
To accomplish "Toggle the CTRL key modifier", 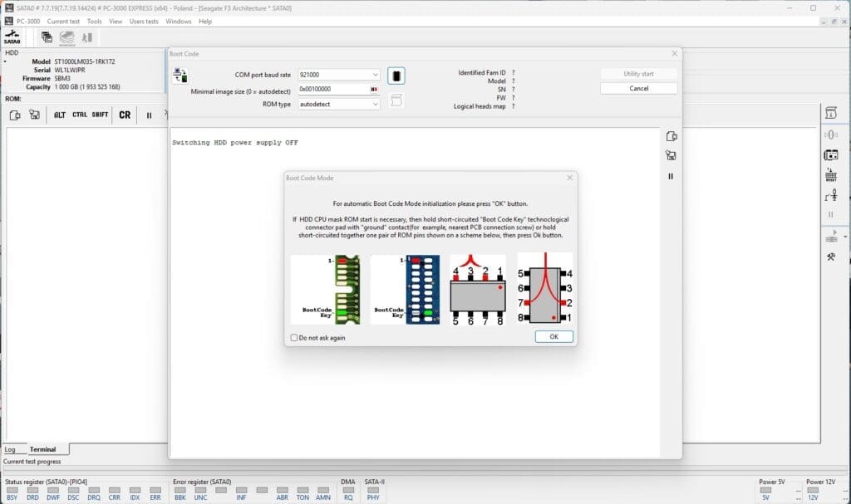I will tap(80, 115).
